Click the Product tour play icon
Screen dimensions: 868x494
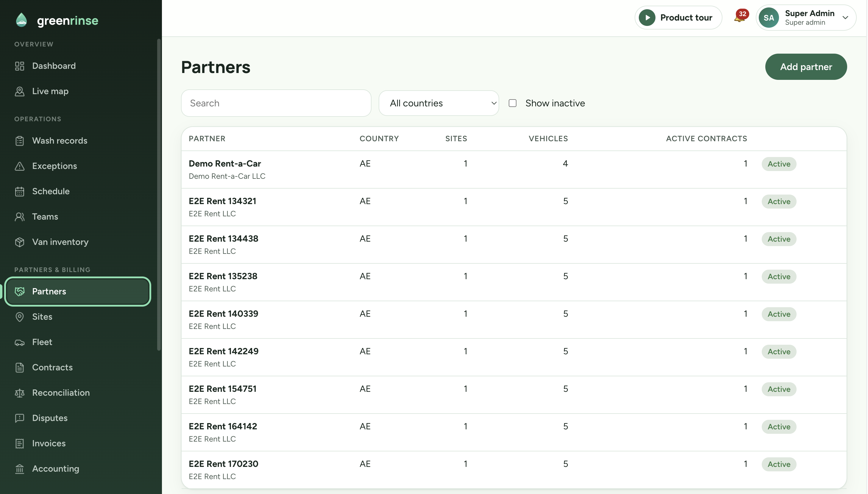pyautogui.click(x=647, y=17)
